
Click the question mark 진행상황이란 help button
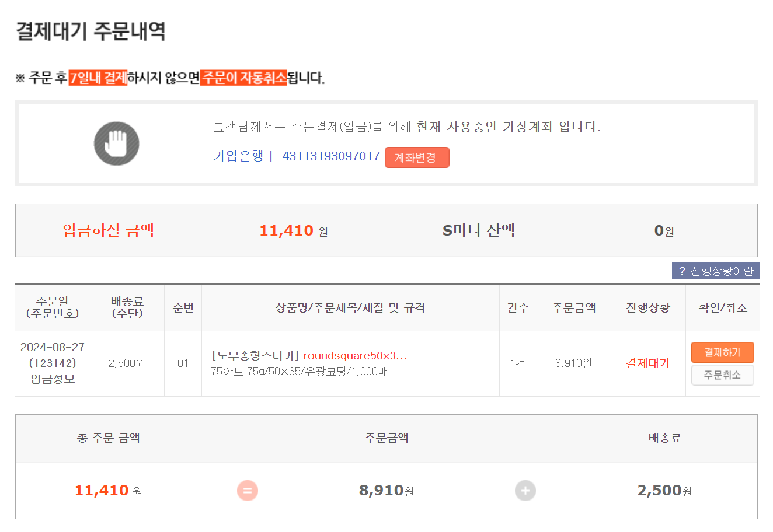[716, 271]
